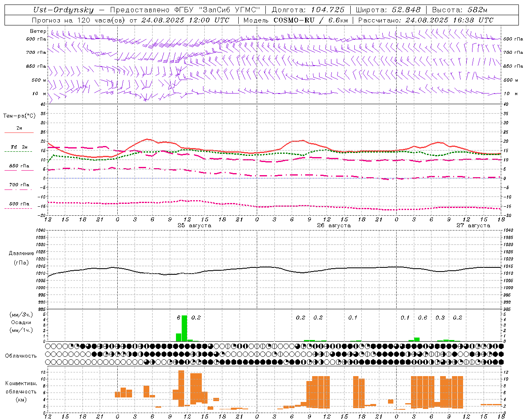The height and width of the screenshot is (420, 525).
Task: Select the "Осадки" precipitation label
Action: [21, 322]
